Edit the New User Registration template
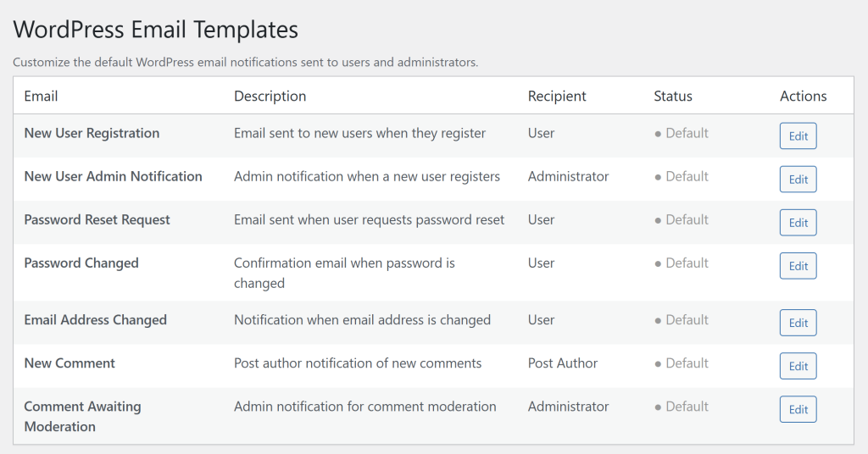Viewport: 868px width, 454px height. (798, 136)
